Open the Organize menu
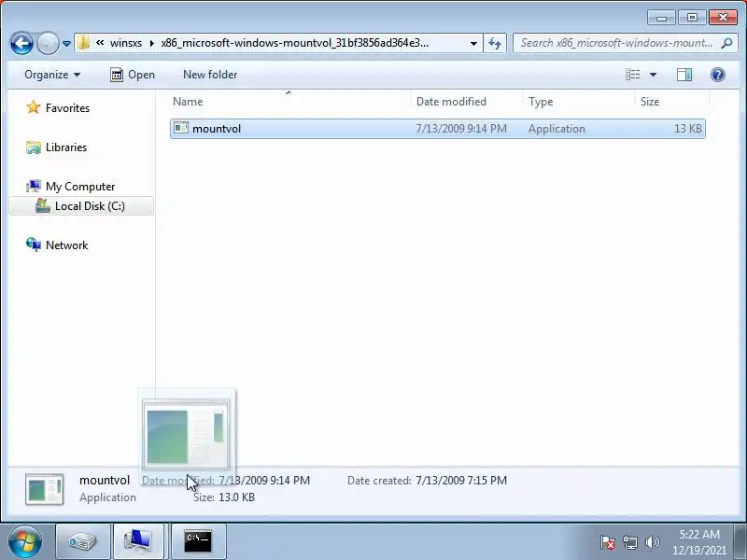The width and height of the screenshot is (747, 560). point(52,75)
